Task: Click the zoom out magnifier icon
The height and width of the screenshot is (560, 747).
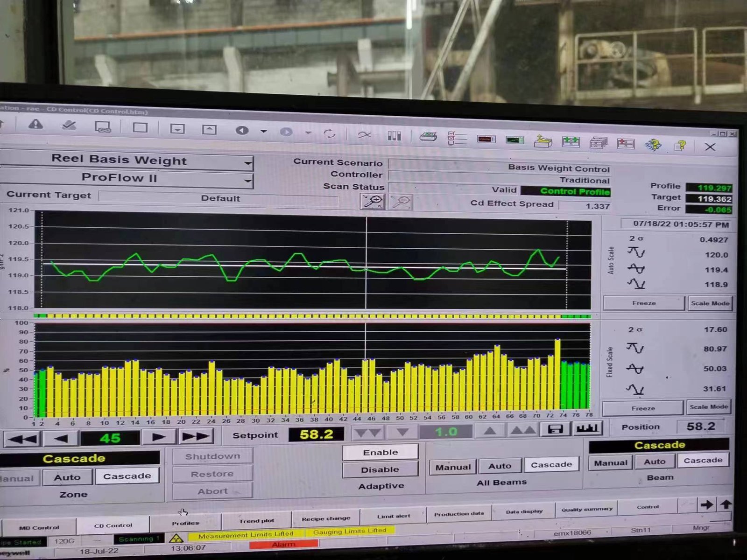Action: [x=401, y=202]
